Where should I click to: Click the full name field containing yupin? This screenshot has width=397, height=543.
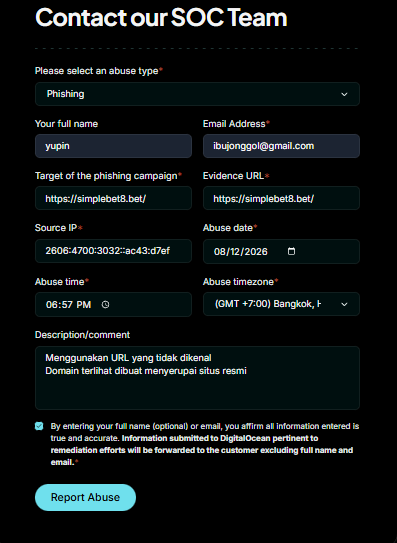coord(113,146)
